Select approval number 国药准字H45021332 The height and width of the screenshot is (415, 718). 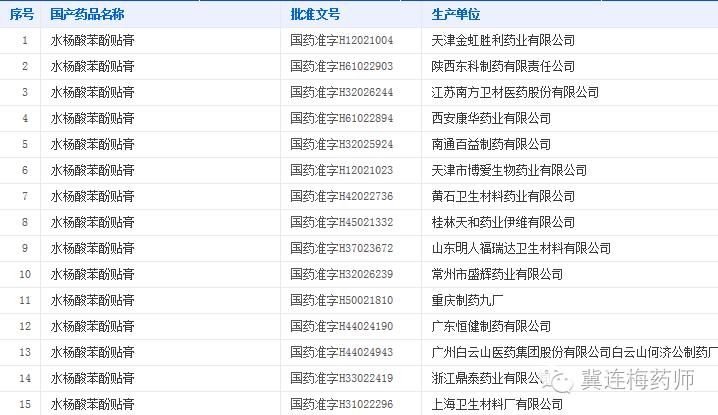pos(342,222)
